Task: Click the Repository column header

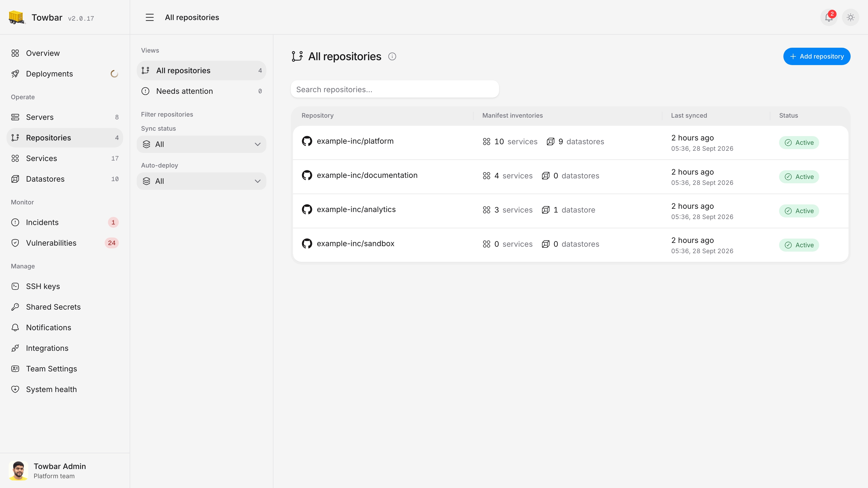Action: tap(317, 115)
